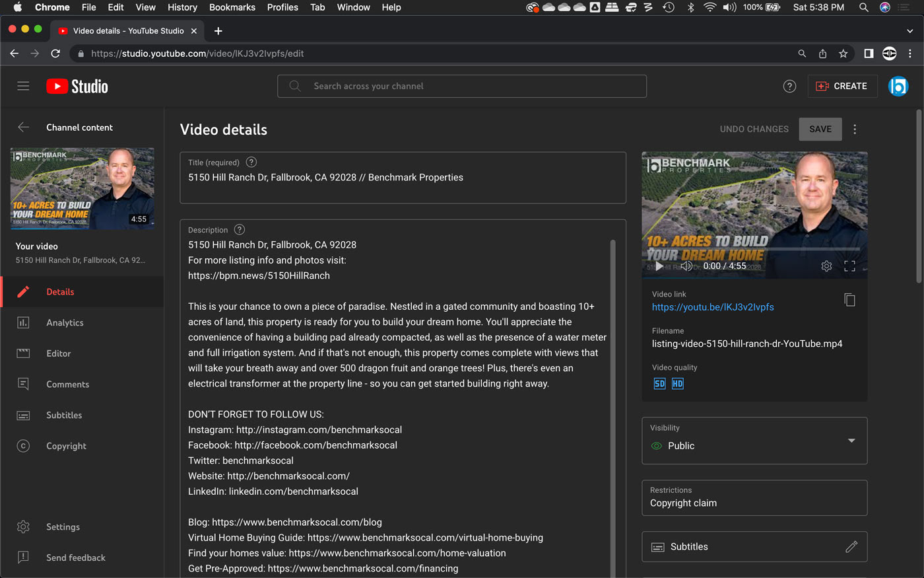Click into the Title text field
Screen dimensions: 924x578
[x=403, y=178]
